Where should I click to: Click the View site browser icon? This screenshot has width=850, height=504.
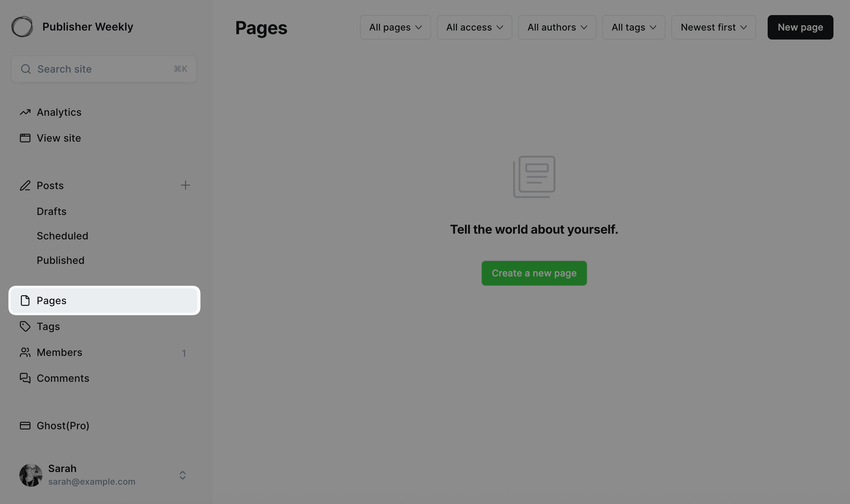coord(25,138)
